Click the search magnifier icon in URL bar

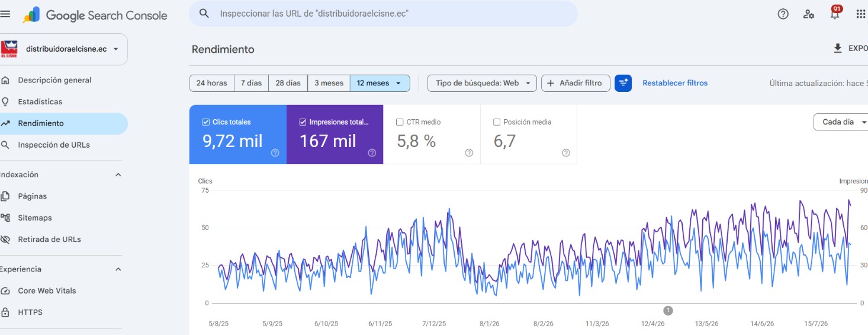click(204, 13)
